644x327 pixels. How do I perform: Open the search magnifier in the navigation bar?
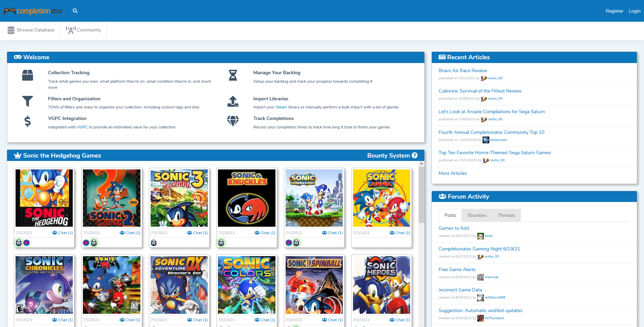tap(75, 11)
